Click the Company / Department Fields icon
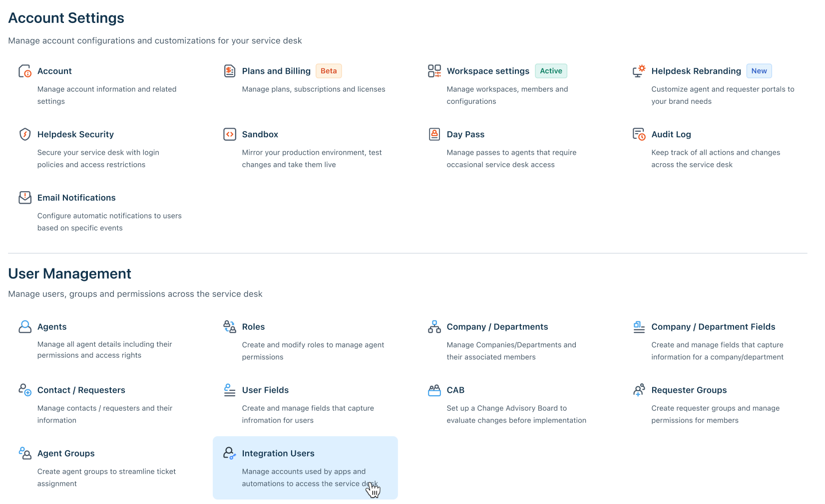 tap(639, 327)
